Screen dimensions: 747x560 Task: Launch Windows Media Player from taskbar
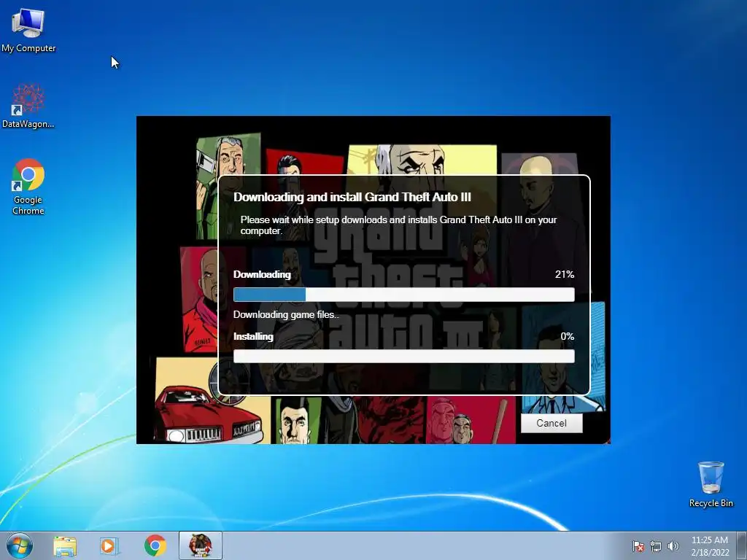[x=109, y=546]
